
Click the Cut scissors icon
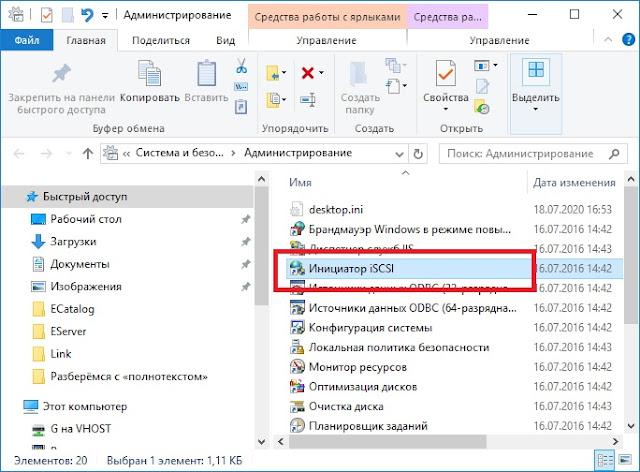click(241, 65)
